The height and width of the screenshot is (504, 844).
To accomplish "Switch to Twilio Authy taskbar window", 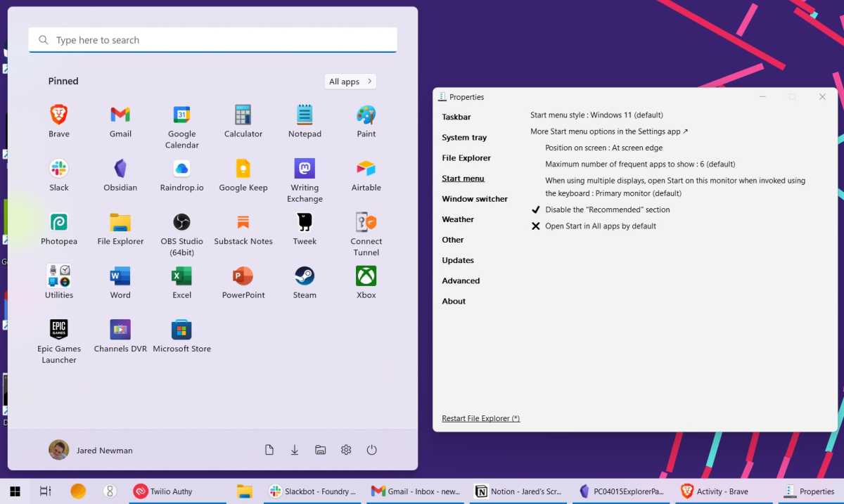I will point(177,491).
